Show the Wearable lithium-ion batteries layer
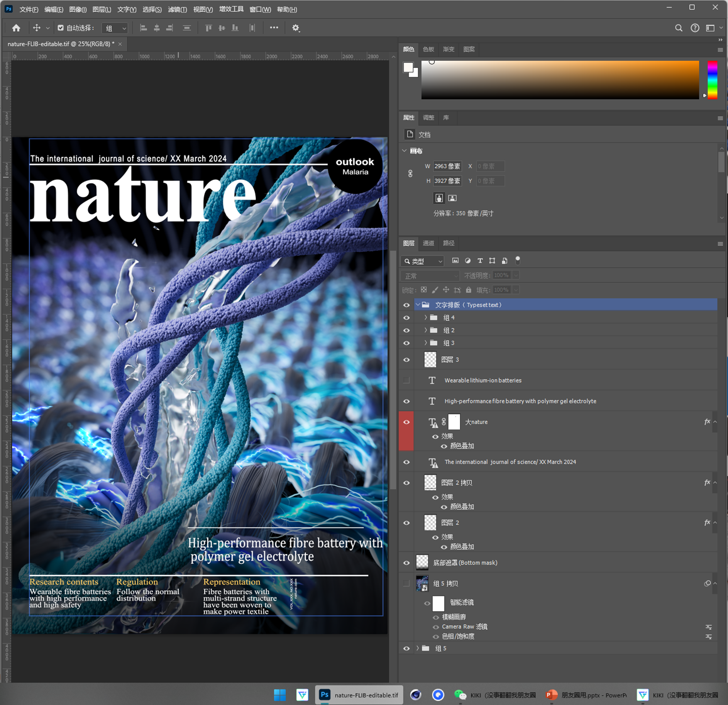The image size is (728, 705). (406, 380)
